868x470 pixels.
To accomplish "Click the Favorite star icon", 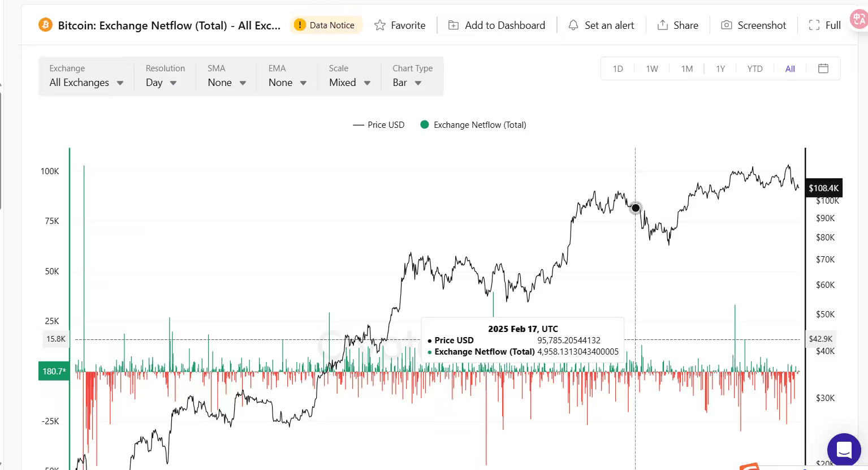I will pyautogui.click(x=380, y=25).
